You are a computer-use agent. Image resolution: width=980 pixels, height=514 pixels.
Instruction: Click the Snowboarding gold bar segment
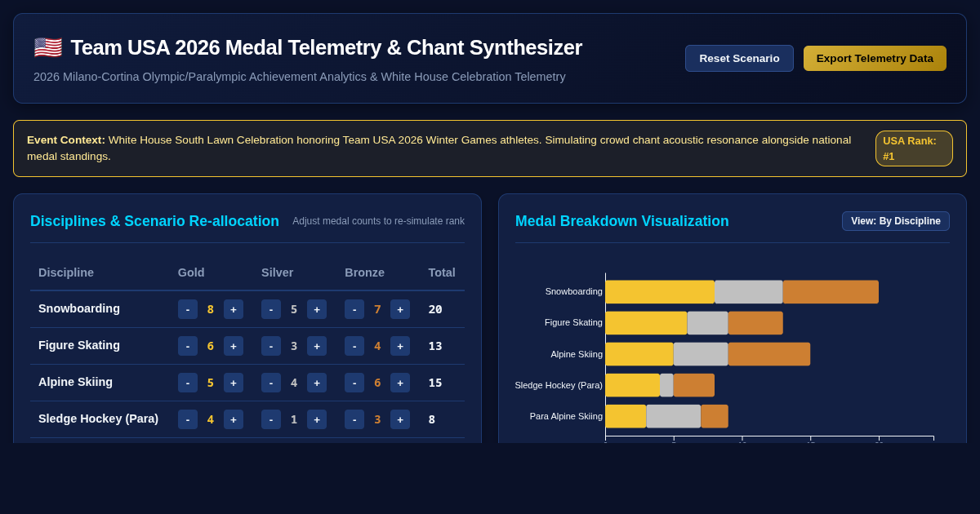pyautogui.click(x=660, y=292)
